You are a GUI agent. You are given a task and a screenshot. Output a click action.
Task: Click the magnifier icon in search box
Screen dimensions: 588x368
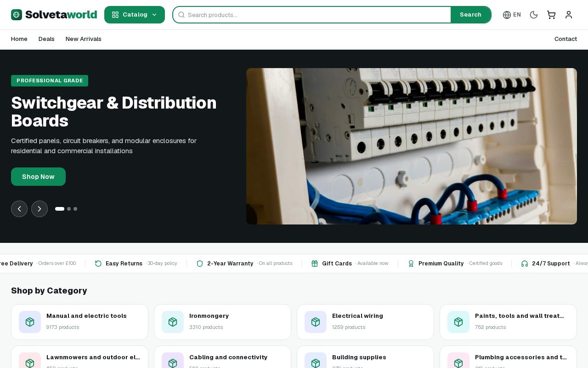pyautogui.click(x=181, y=15)
